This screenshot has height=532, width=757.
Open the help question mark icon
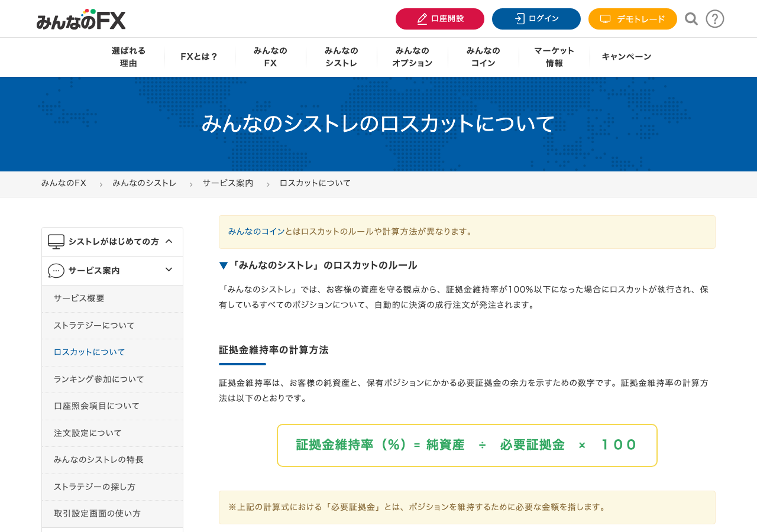tap(715, 19)
